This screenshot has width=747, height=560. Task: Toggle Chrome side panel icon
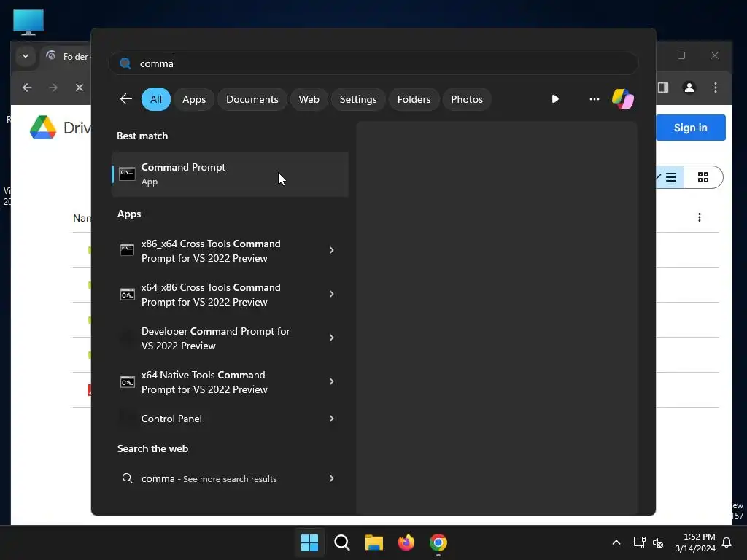pos(662,87)
